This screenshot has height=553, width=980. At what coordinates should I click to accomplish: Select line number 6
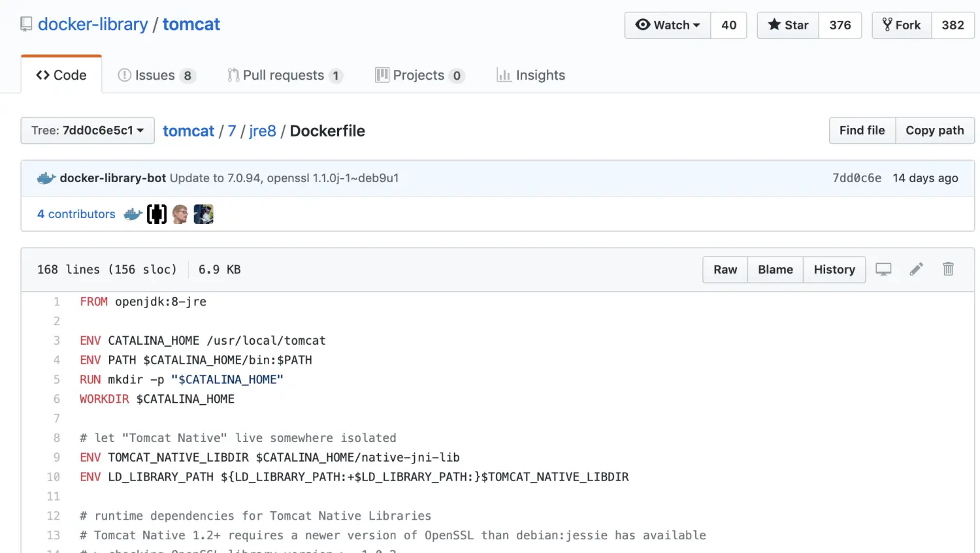point(57,399)
